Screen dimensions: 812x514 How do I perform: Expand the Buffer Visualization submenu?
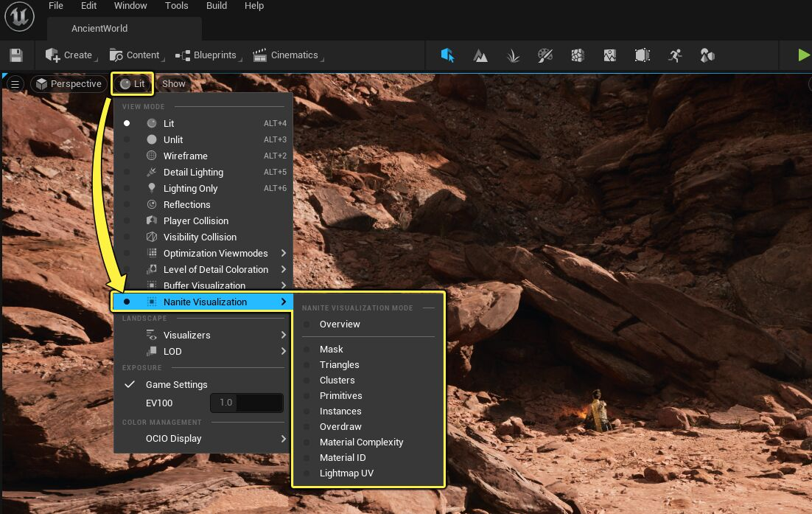(203, 285)
